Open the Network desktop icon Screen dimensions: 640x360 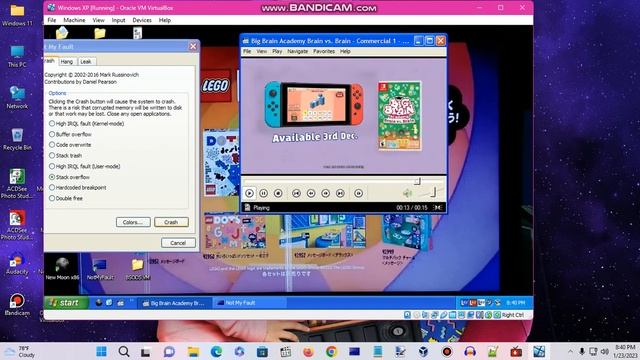click(17, 97)
